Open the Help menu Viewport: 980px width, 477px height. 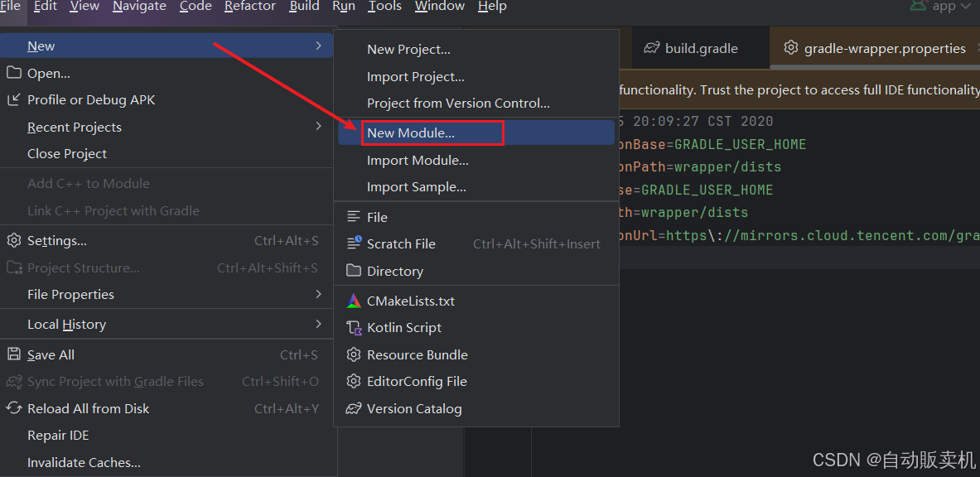[x=493, y=7]
